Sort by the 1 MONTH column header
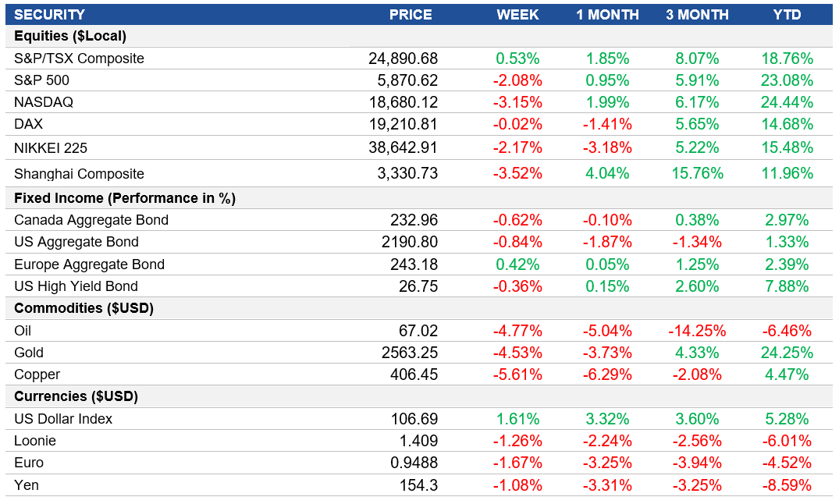Viewport: 839px width, 504px height. point(607,14)
